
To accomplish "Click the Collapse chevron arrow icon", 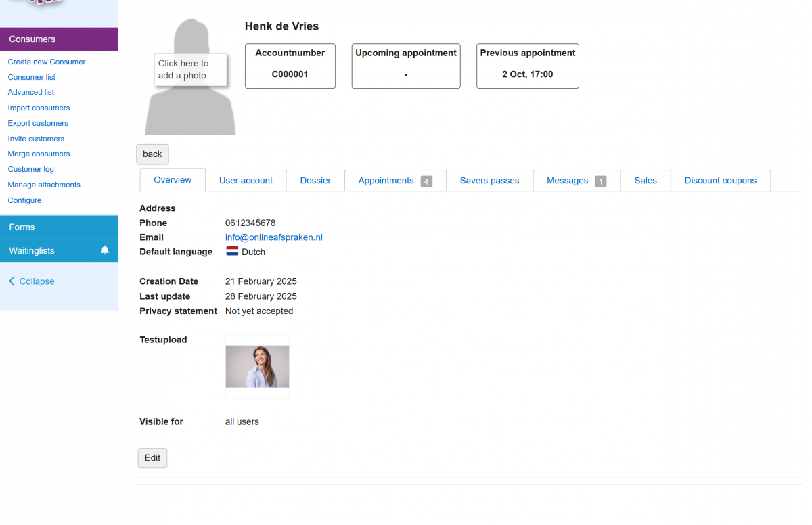I will click(x=12, y=281).
